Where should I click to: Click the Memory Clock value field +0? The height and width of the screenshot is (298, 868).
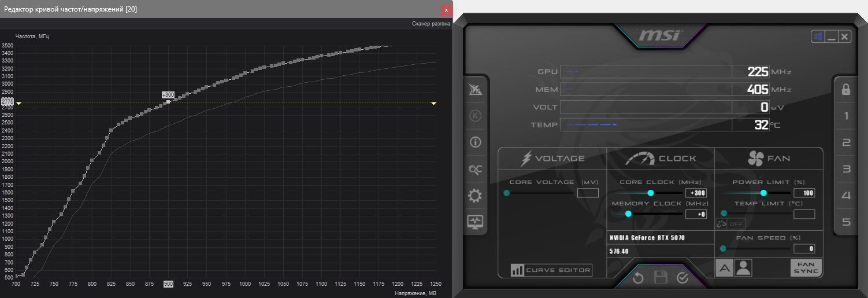pyautogui.click(x=696, y=214)
